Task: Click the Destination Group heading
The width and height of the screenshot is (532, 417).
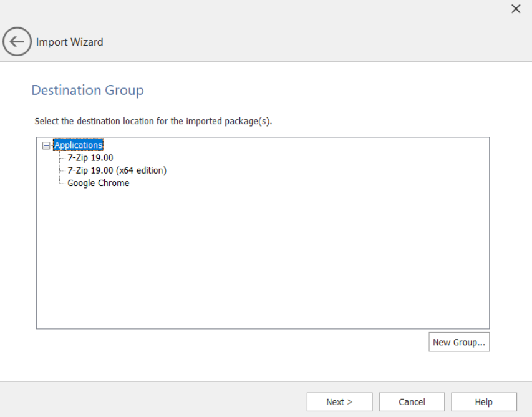Action: point(87,91)
